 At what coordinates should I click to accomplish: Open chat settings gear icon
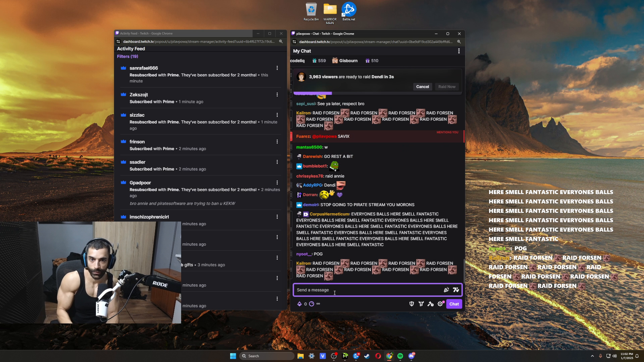(x=440, y=304)
